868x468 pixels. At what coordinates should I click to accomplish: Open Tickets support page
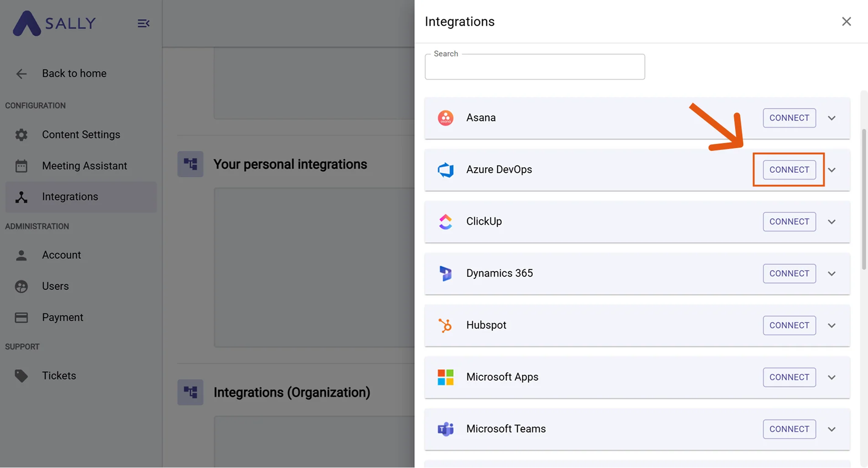coord(81,376)
